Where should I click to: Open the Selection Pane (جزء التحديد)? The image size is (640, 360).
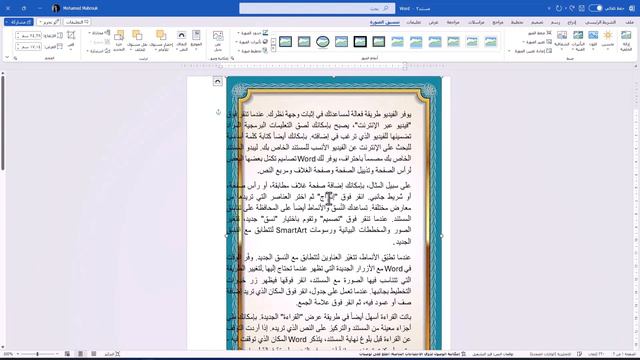tap(119, 40)
